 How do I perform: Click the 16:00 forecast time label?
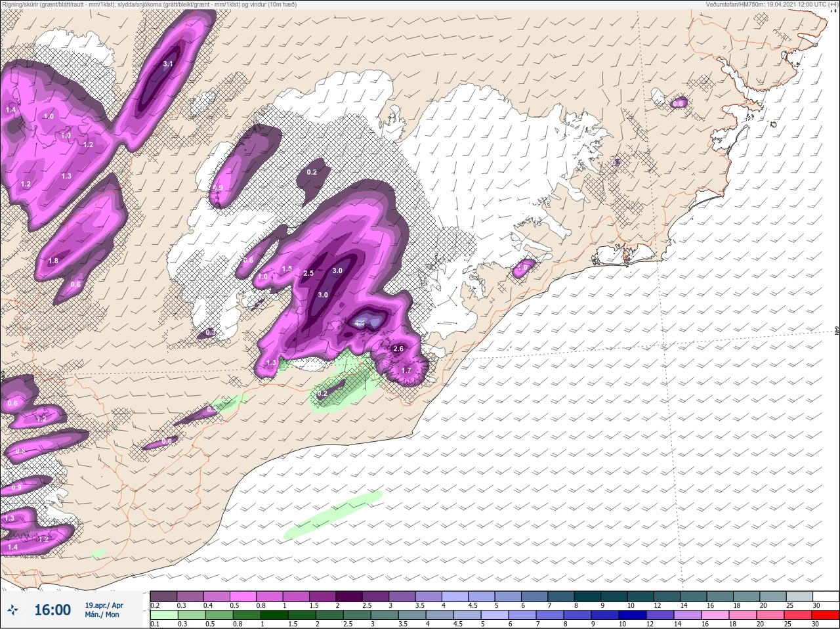tap(52, 610)
